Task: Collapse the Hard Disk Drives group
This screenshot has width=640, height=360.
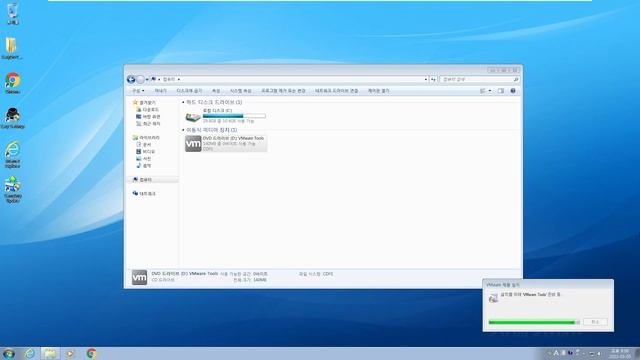Action: point(183,102)
